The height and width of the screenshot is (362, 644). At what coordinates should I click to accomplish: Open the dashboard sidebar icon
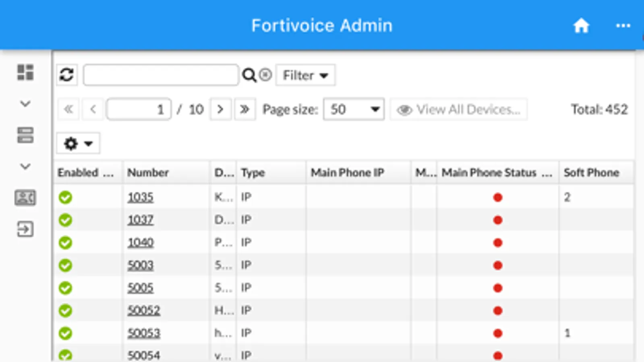pyautogui.click(x=25, y=72)
